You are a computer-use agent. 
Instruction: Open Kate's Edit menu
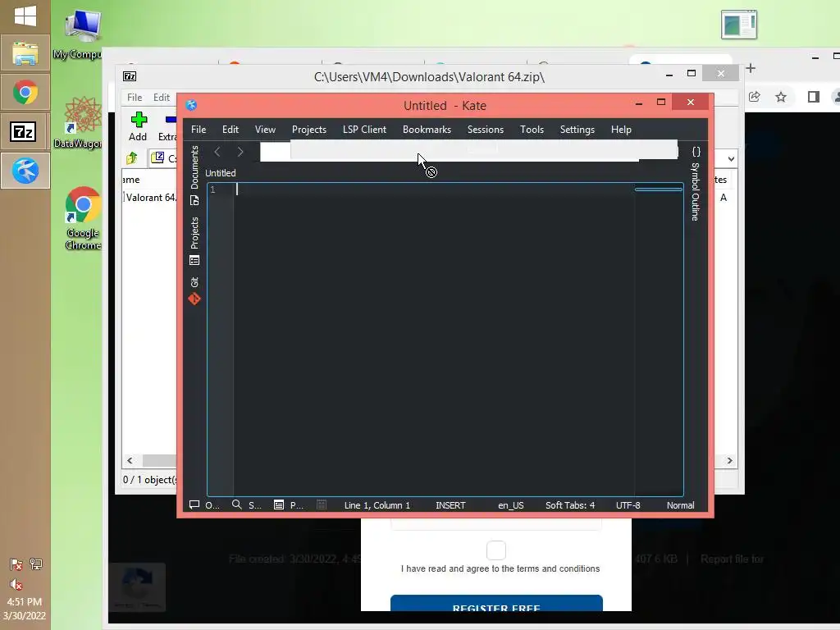point(231,129)
